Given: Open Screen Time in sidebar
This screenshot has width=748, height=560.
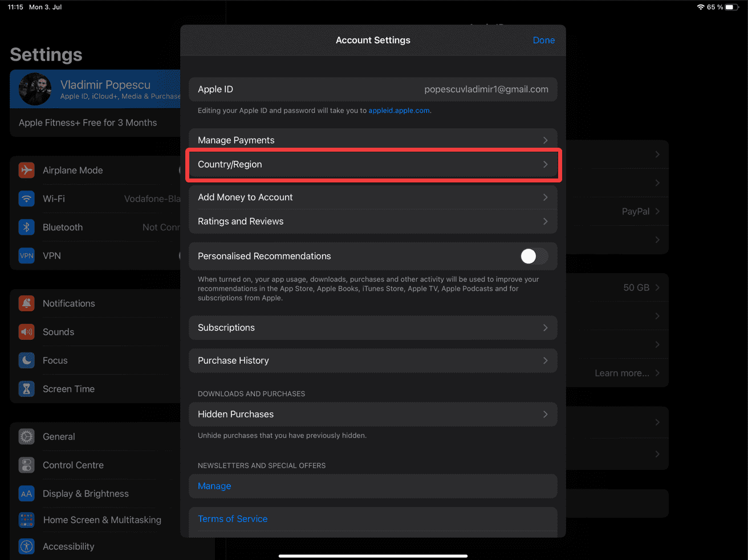Looking at the screenshot, I should (95, 389).
